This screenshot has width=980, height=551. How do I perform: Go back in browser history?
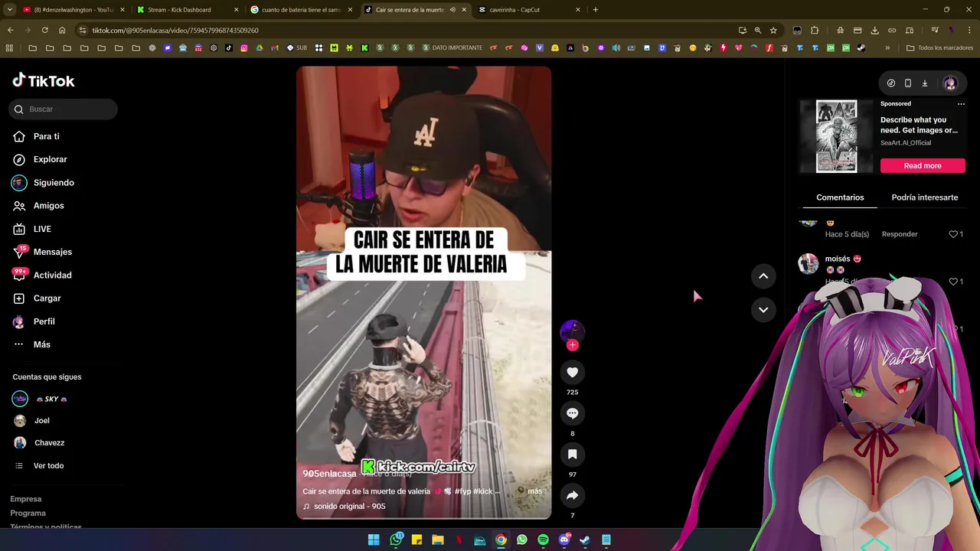(x=10, y=31)
